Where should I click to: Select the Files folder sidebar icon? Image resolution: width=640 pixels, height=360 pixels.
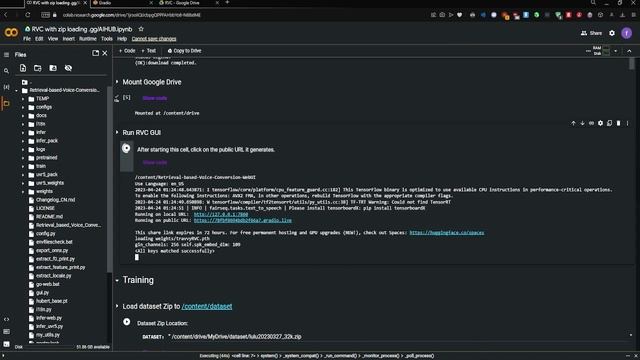pyautogui.click(x=6, y=104)
